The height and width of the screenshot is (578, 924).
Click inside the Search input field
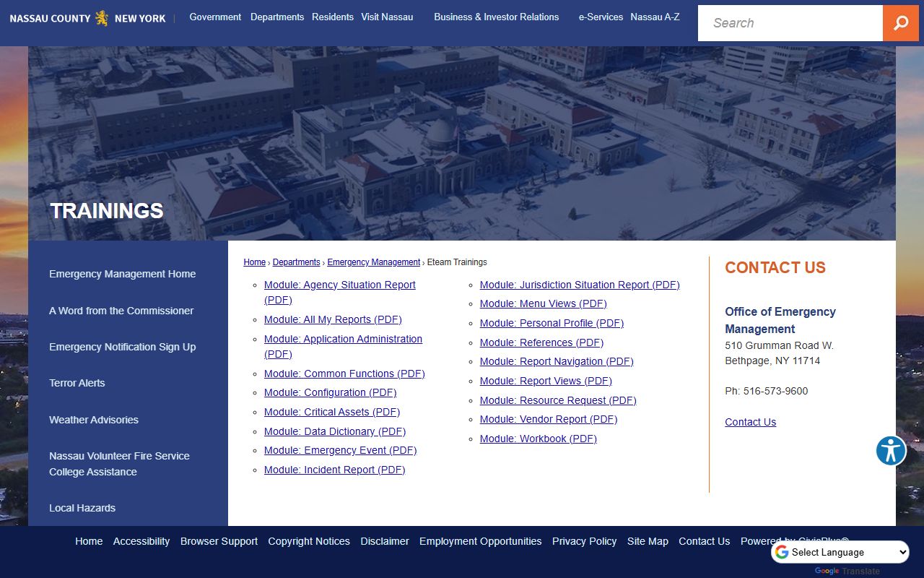(790, 23)
